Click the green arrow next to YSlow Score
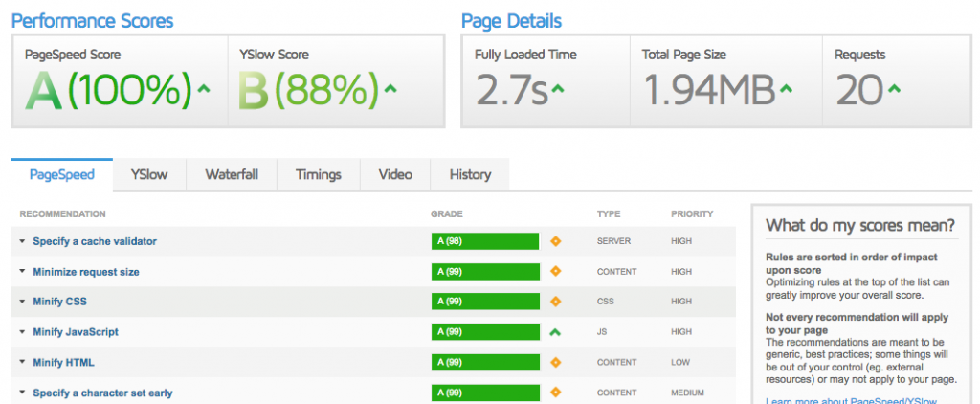This screenshot has height=404, width=980. coord(390,91)
